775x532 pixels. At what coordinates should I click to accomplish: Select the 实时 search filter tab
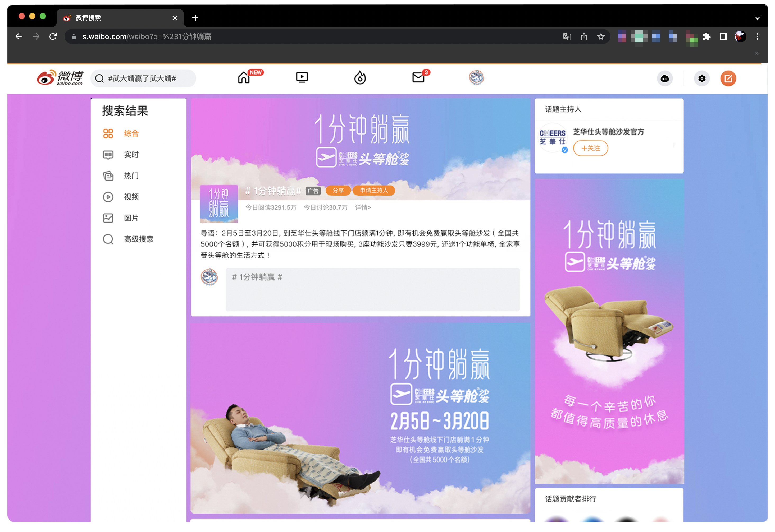coord(131,155)
